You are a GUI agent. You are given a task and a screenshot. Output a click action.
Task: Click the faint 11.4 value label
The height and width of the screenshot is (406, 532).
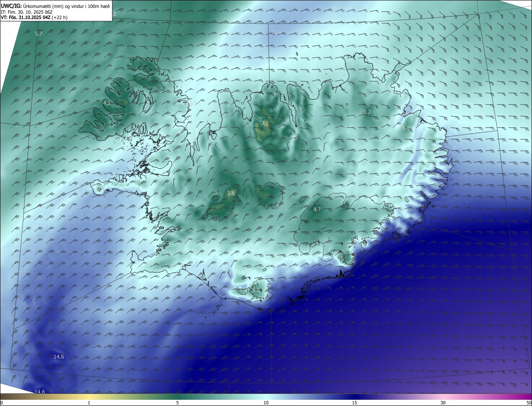pos(276,32)
